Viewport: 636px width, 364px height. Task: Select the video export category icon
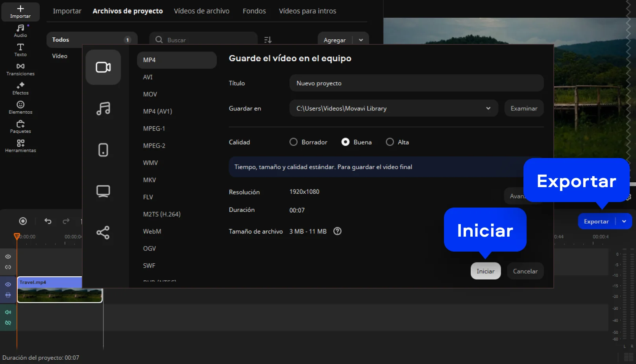click(103, 67)
